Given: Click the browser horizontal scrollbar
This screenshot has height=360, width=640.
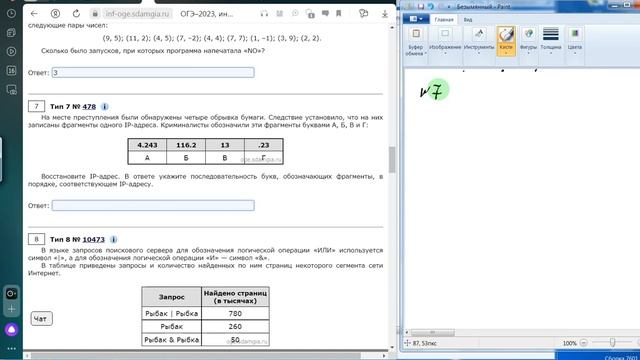Looking at the screenshot, I should pyautogui.click(x=196, y=356).
